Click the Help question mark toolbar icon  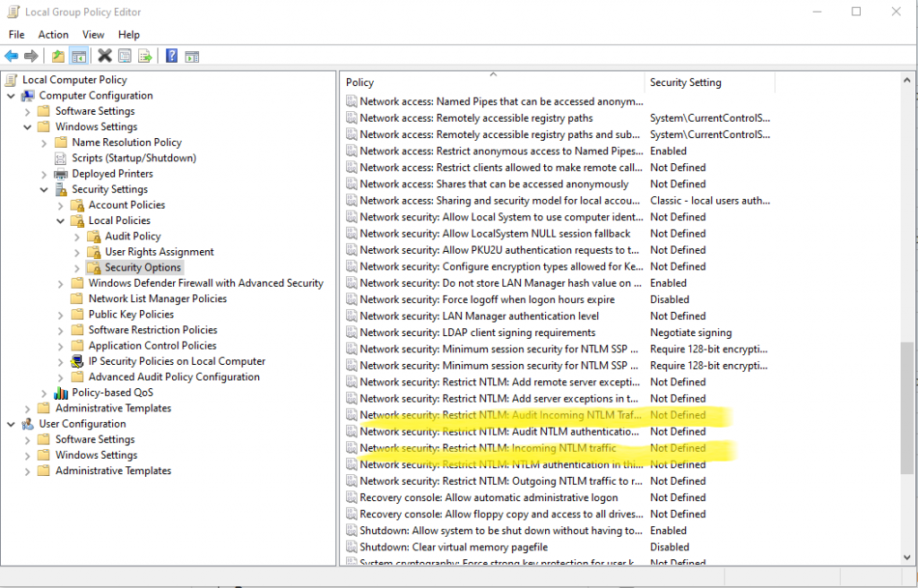(172, 56)
